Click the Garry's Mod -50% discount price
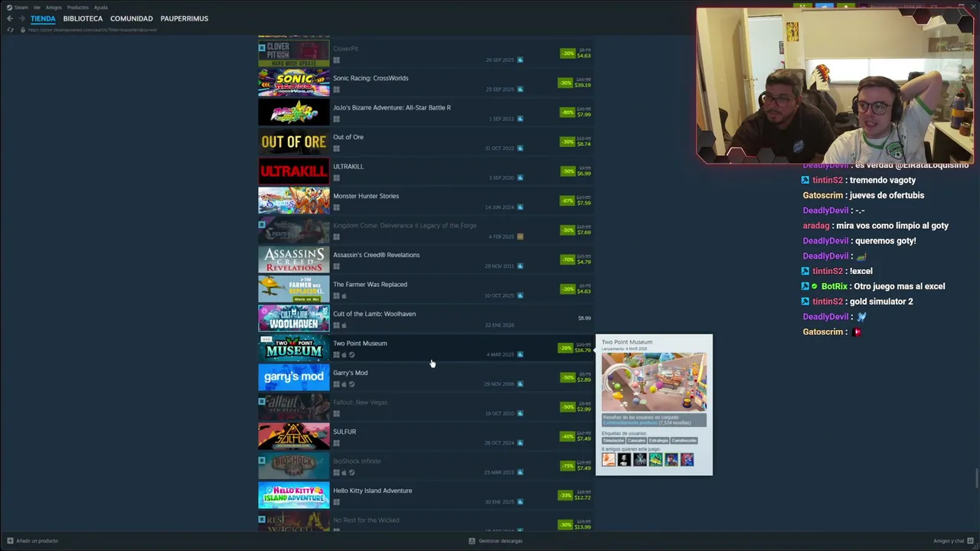980x551 pixels. pos(575,377)
